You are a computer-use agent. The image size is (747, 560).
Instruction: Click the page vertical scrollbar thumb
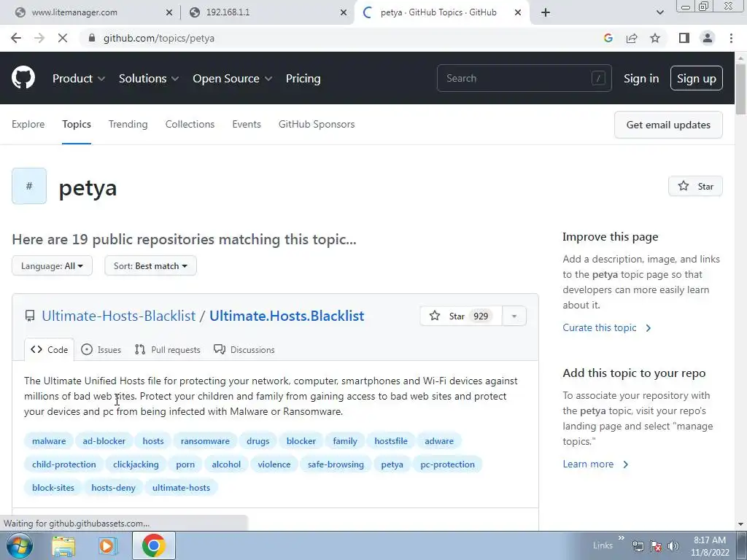point(740,88)
